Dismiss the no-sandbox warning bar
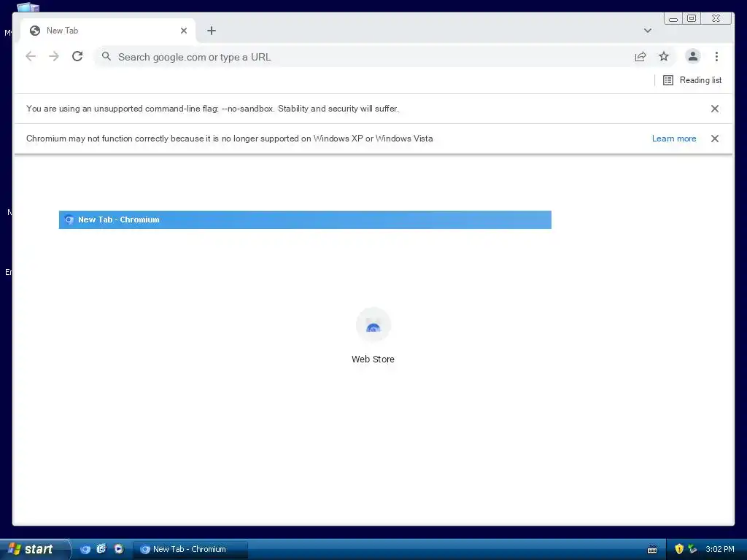This screenshot has width=747, height=560. (715, 109)
